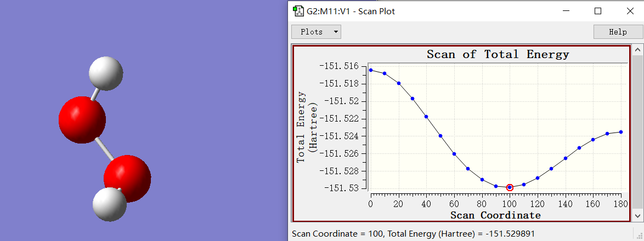Image resolution: width=644 pixels, height=241 pixels.
Task: Choose the data point at scan coordinate 80
Action: 482,180
